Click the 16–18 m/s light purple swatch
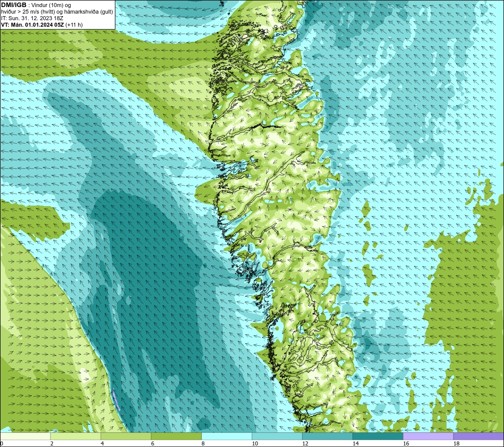 pyautogui.click(x=428, y=436)
